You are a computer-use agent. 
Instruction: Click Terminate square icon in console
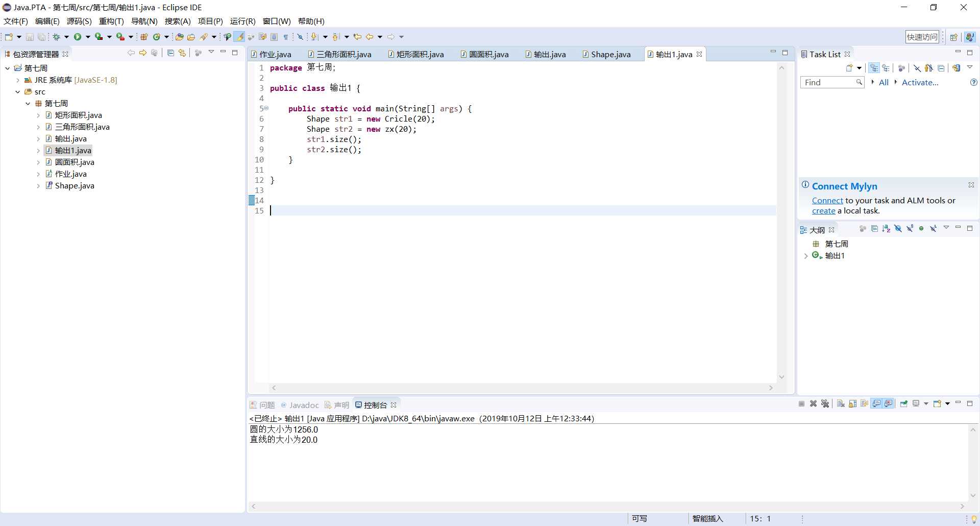tap(801, 404)
